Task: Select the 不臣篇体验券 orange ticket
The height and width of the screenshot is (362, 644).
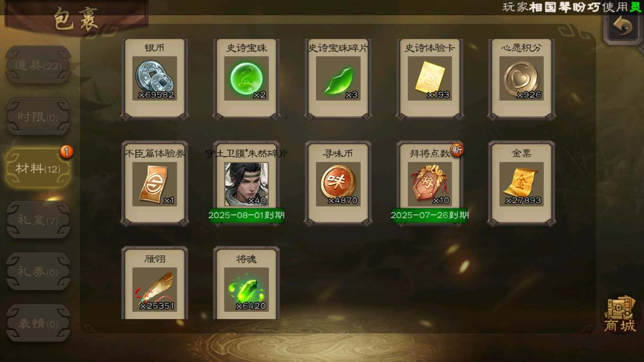Action: pos(154,184)
